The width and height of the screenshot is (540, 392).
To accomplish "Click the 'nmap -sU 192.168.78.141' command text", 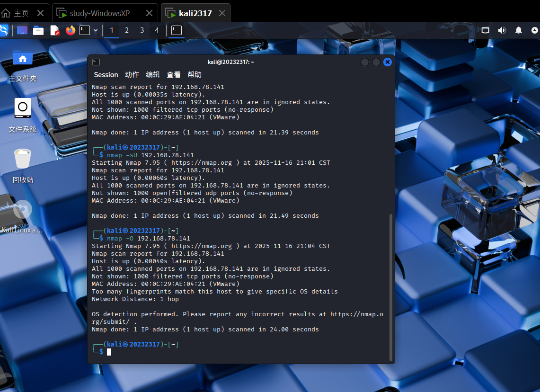I will [150, 155].
